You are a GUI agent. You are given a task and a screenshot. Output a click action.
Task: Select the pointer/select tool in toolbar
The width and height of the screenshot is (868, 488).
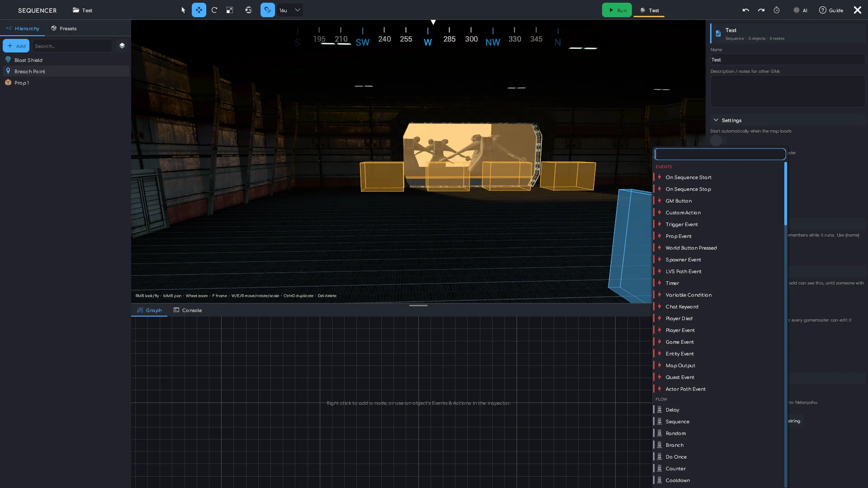pos(183,10)
